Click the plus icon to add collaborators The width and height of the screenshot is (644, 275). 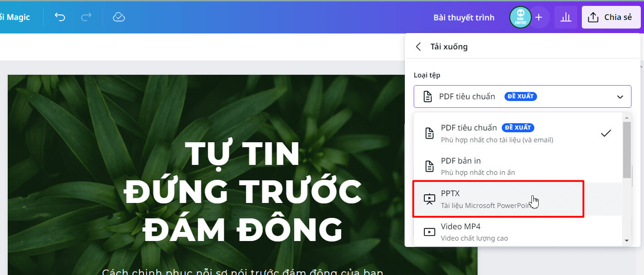point(539,17)
